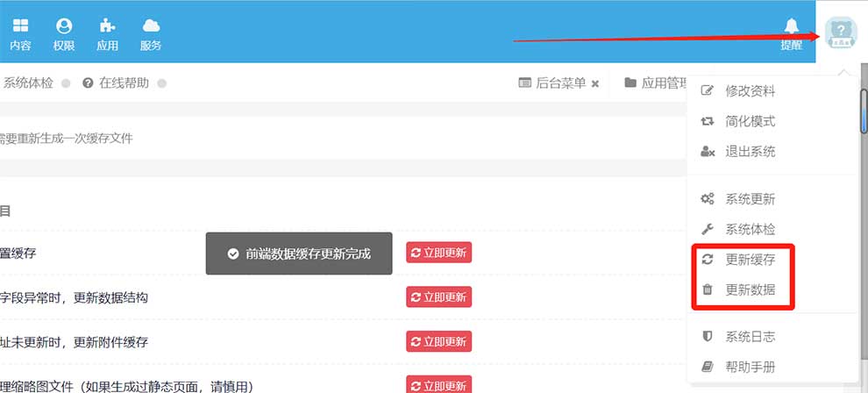Close the 后台菜单 tab with x
Screen dimensions: 868x393
coord(595,83)
